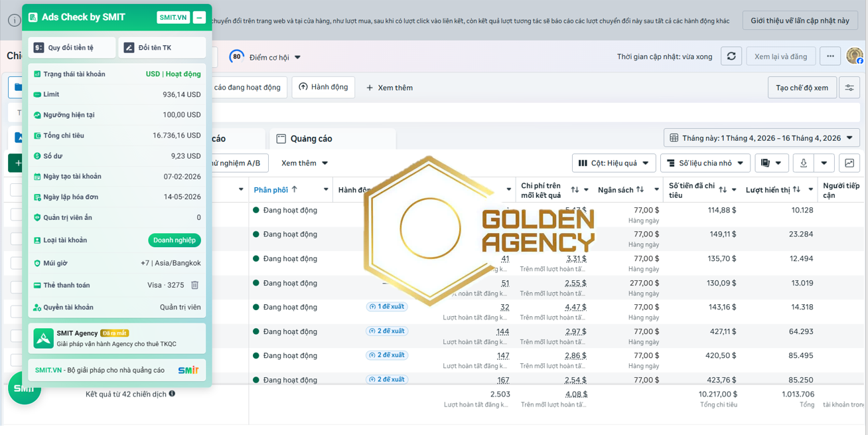The height and width of the screenshot is (435, 868).
Task: Open Xem thêm dropdown beside thử nghiệm A/B
Action: 305,163
